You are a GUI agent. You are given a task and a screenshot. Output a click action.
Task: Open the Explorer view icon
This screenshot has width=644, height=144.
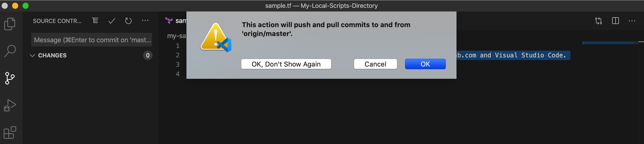10,24
